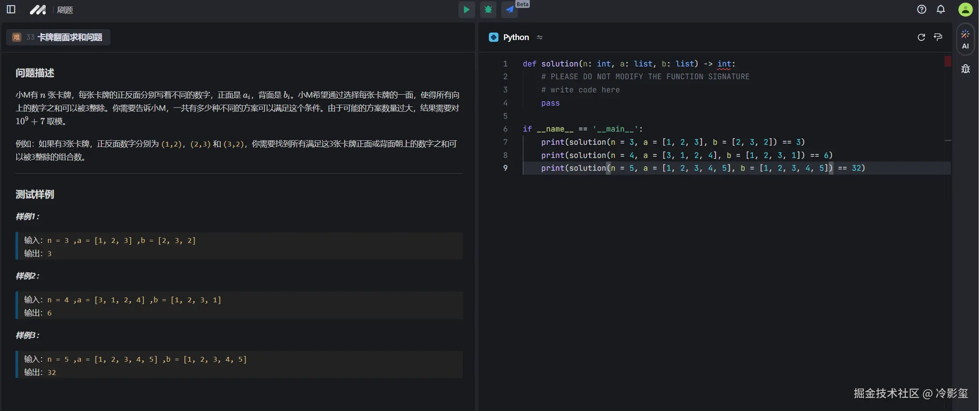Screen dimensions: 980x411
Task: Click the def solution line in the editor
Action: (629, 64)
